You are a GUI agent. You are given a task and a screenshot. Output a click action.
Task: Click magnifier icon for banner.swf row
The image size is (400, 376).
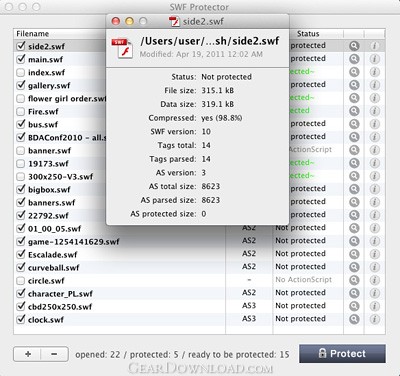(354, 150)
